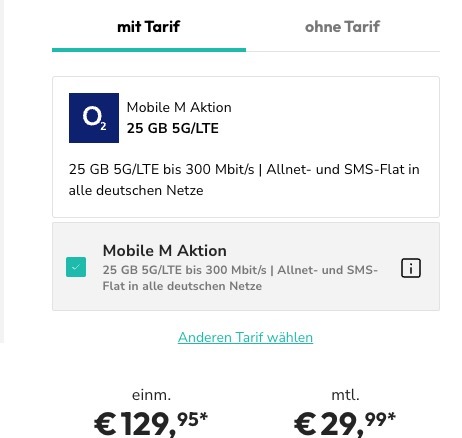Switch to the "mit Tarif" tab
This screenshot has width=462, height=438.
tap(149, 27)
